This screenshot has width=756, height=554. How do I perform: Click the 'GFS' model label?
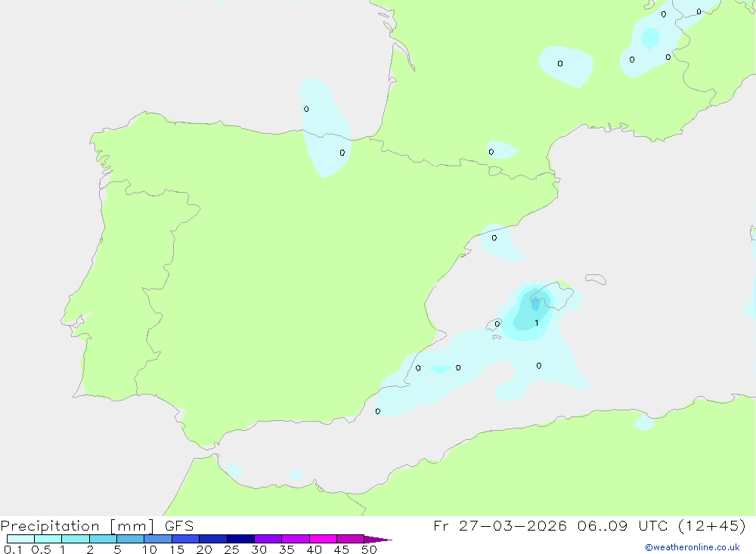click(x=179, y=525)
